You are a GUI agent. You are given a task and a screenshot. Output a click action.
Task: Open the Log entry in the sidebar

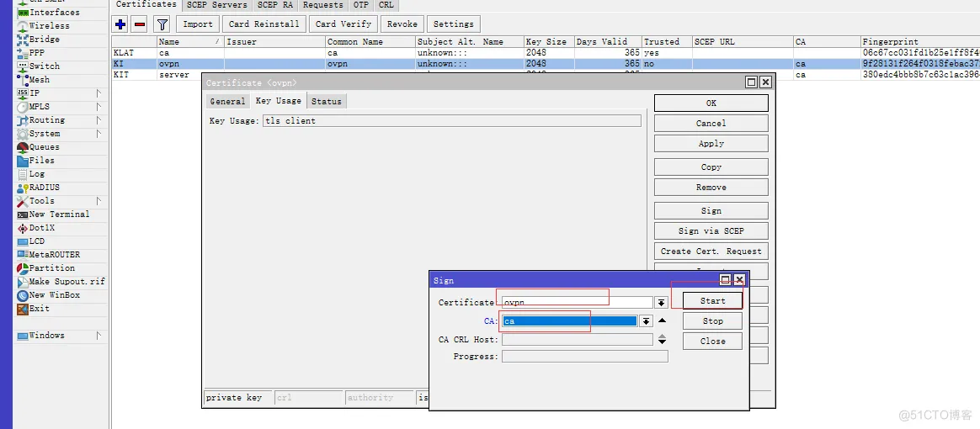pos(37,174)
